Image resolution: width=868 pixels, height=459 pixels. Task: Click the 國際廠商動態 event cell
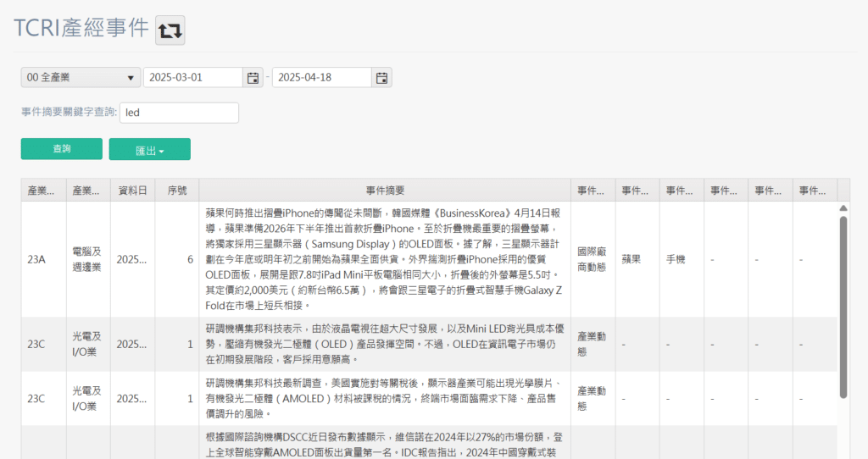point(593,259)
